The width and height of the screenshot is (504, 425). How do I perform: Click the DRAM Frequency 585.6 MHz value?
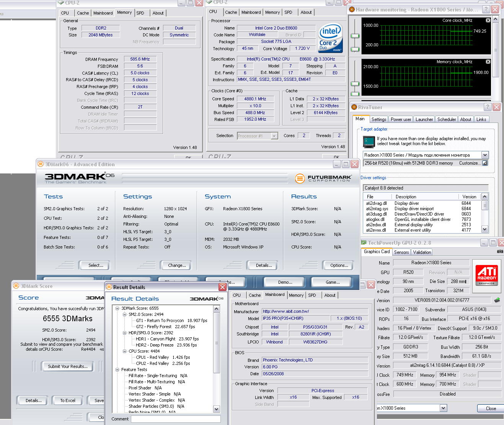pos(140,59)
